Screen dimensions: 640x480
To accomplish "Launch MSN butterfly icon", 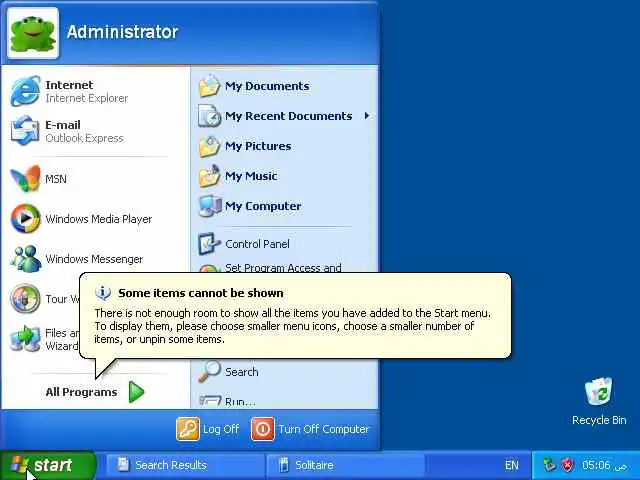I will pyautogui.click(x=26, y=178).
